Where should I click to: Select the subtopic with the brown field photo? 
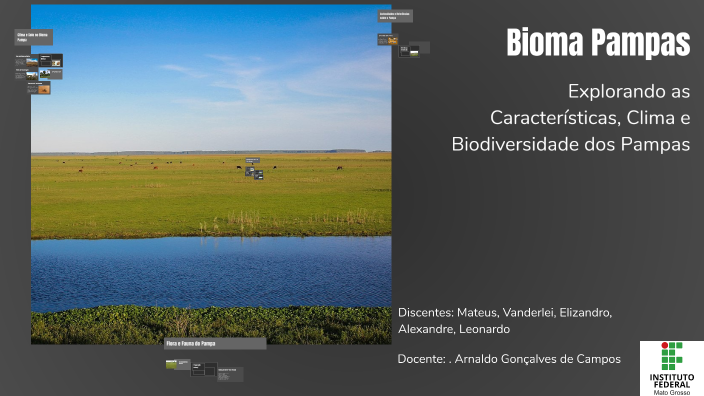[27, 61]
